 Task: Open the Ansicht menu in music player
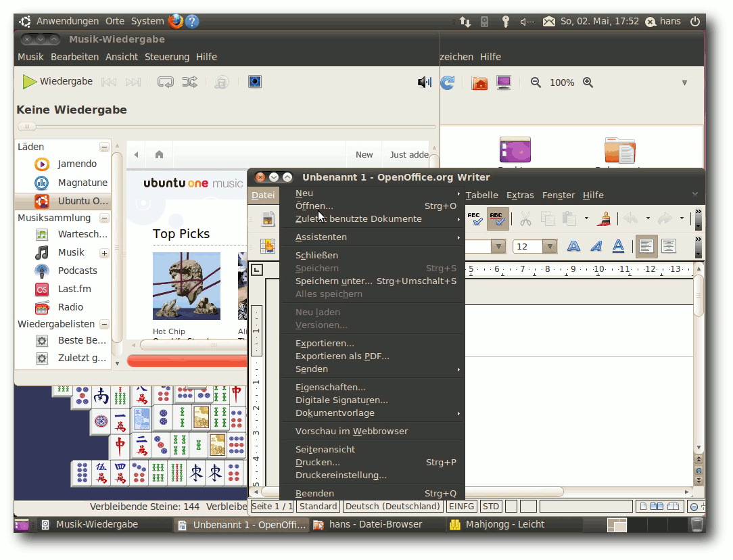[x=122, y=57]
